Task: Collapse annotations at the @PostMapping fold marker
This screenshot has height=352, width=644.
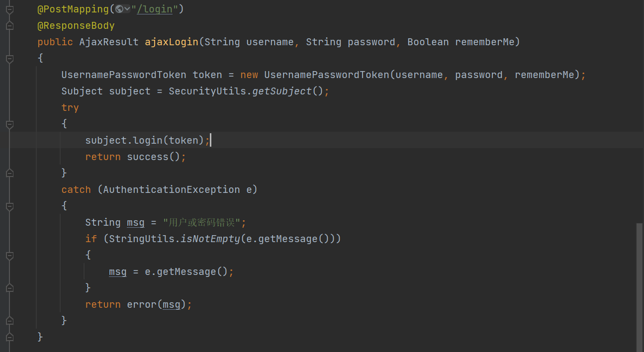Action: 9,9
